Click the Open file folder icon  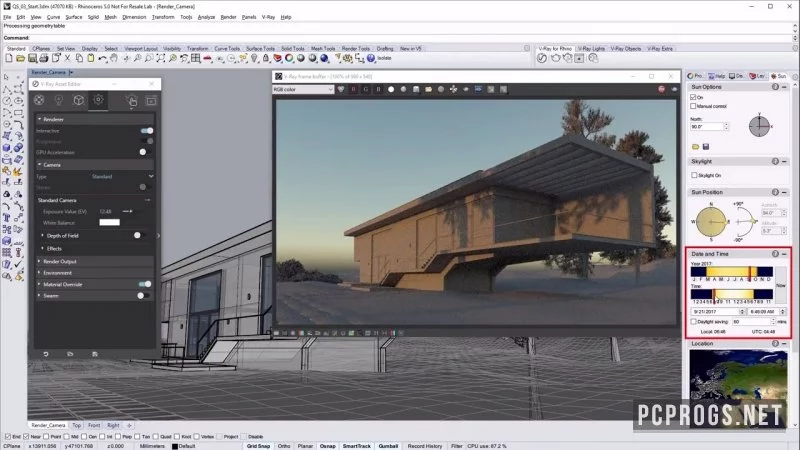[20, 58]
